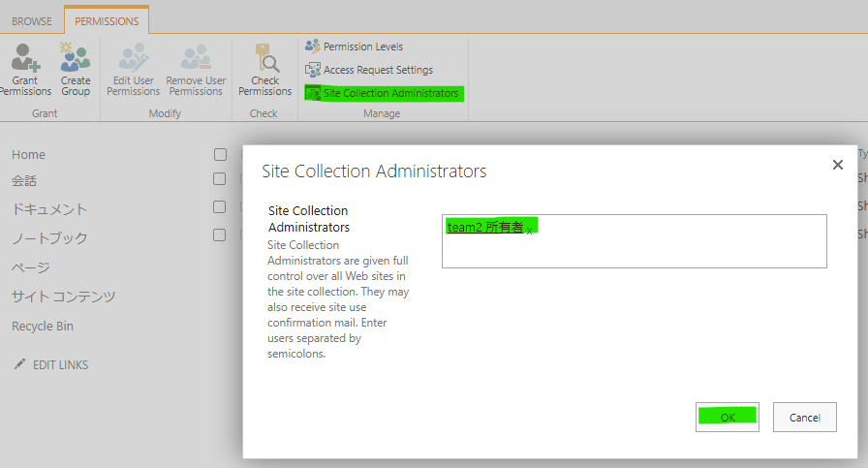The height and width of the screenshot is (468, 868).
Task: Select the PERMISSIONS ribbon tab
Action: pyautogui.click(x=107, y=20)
